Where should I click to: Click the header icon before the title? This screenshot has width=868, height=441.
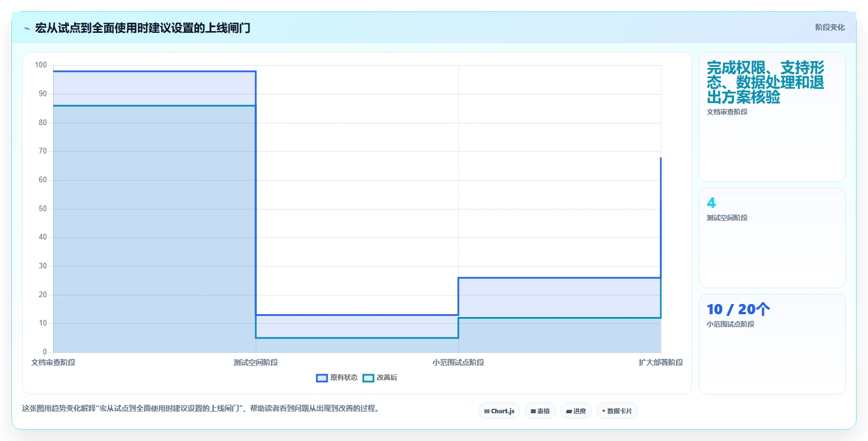pyautogui.click(x=27, y=28)
